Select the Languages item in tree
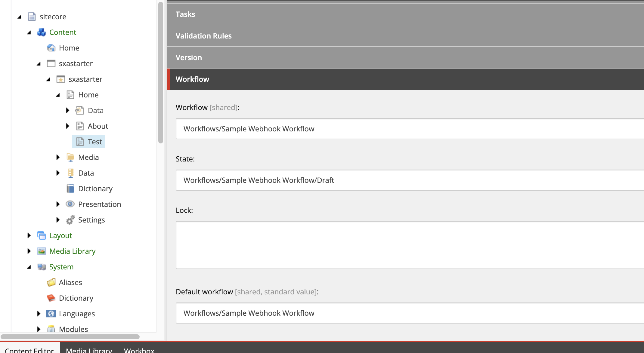 [77, 314]
